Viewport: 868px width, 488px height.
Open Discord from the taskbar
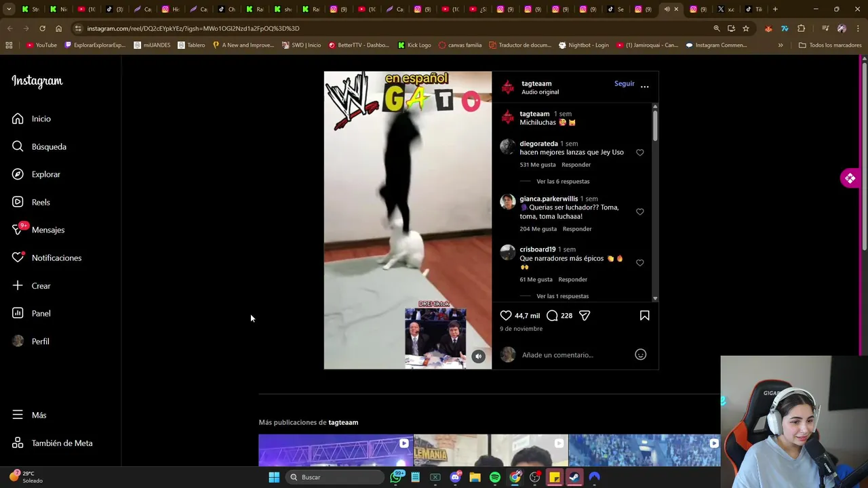coord(455,477)
